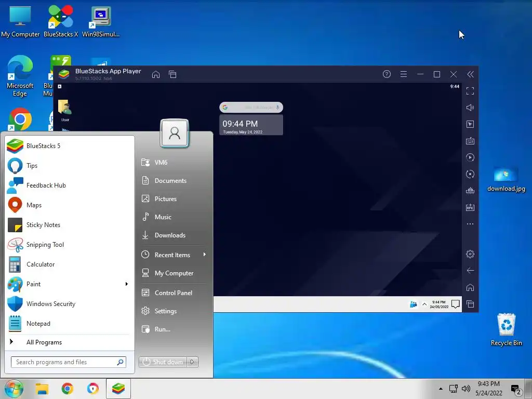Show more BlueStacks sidebar tools ellipsis
The image size is (532, 399).
pos(470,224)
